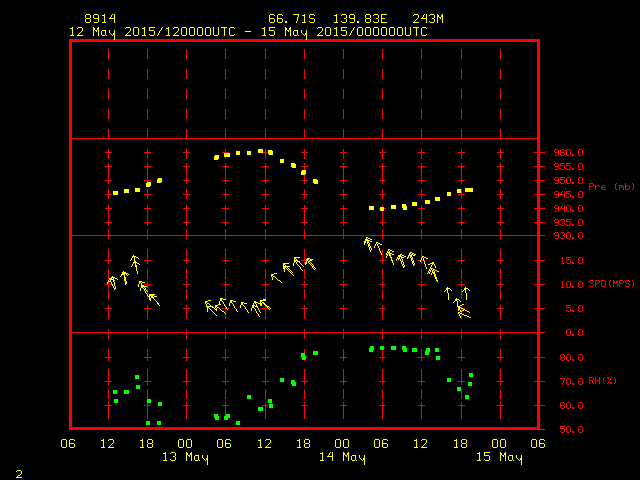Click the "955.0" pressure axis label

coord(569,167)
